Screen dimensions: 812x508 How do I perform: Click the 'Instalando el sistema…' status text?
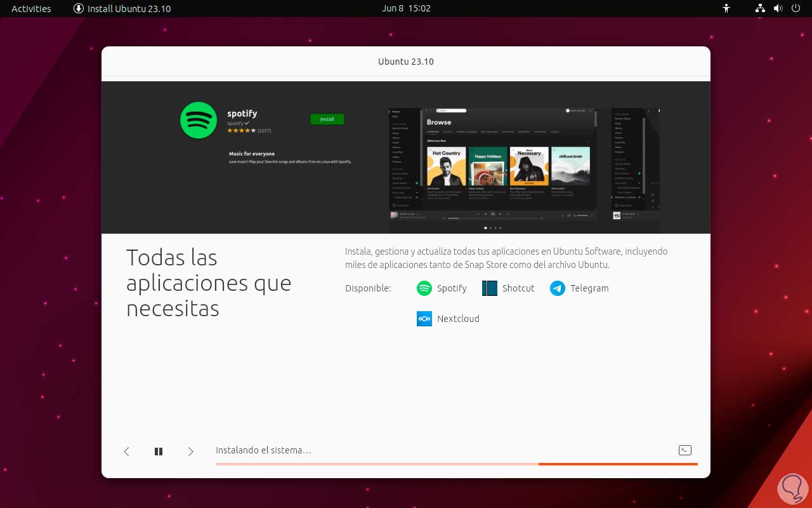click(x=263, y=450)
